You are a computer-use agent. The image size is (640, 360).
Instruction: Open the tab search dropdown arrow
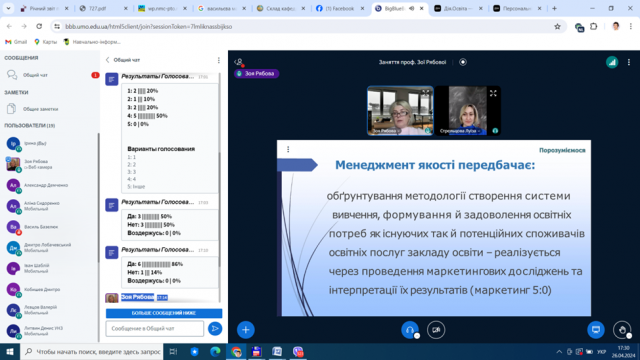click(x=8, y=8)
